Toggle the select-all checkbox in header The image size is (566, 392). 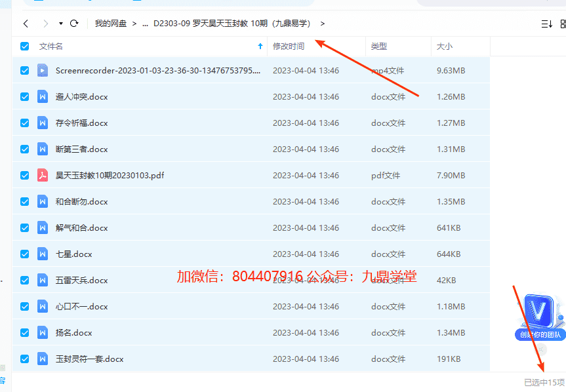[25, 47]
